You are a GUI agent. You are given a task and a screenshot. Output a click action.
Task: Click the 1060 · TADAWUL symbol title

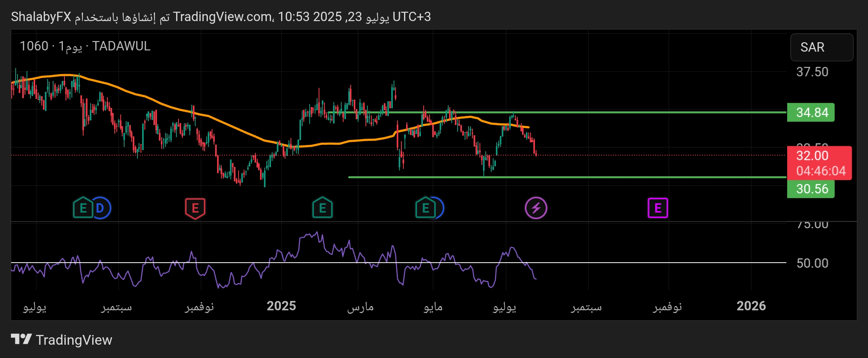pyautogui.click(x=85, y=46)
